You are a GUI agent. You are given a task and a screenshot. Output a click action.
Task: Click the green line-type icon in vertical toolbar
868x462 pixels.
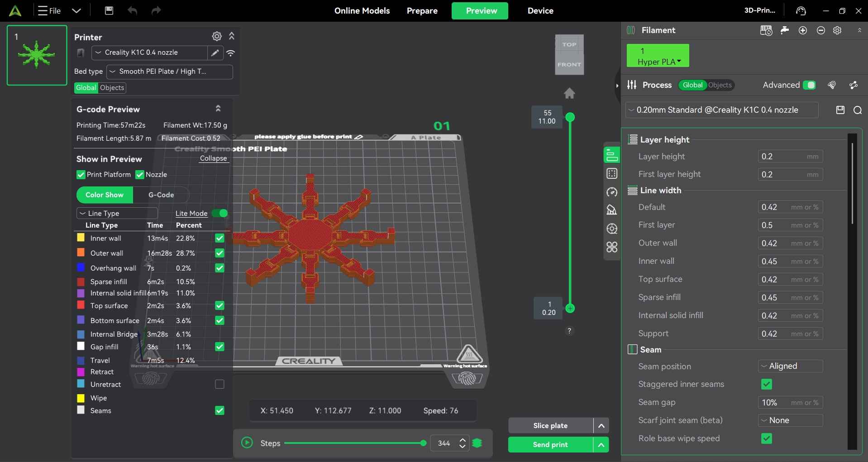[612, 155]
